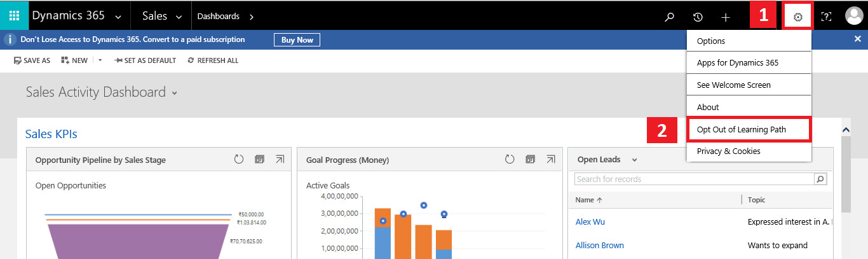The width and height of the screenshot is (868, 259).
Task: Click the Search for records field
Action: (694, 179)
